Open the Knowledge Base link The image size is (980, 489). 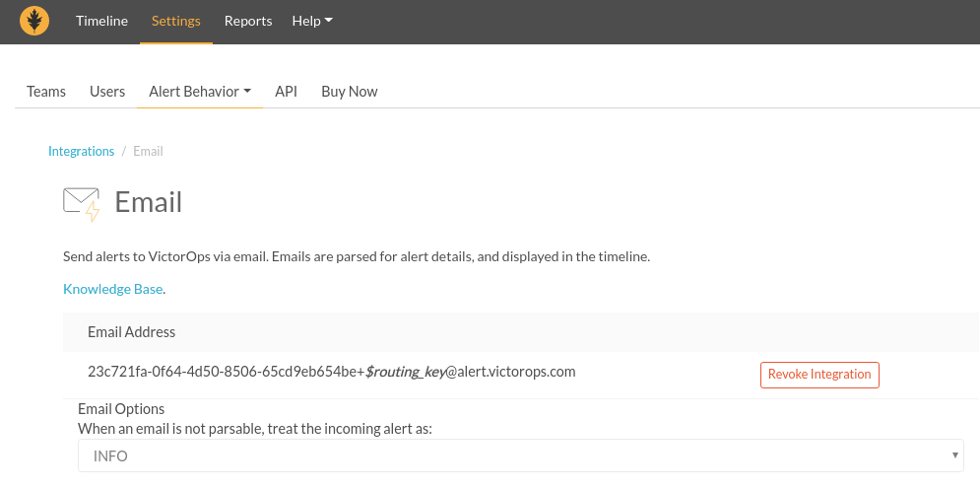click(x=113, y=289)
